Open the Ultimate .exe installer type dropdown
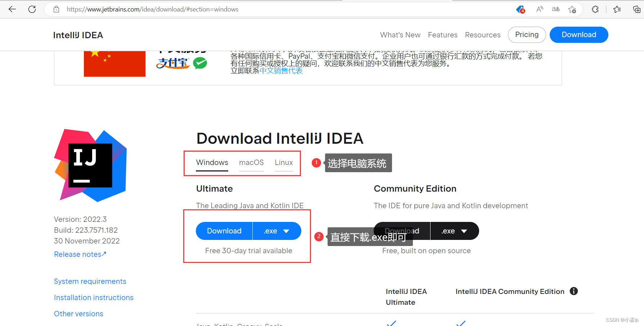644x326 pixels. [276, 231]
